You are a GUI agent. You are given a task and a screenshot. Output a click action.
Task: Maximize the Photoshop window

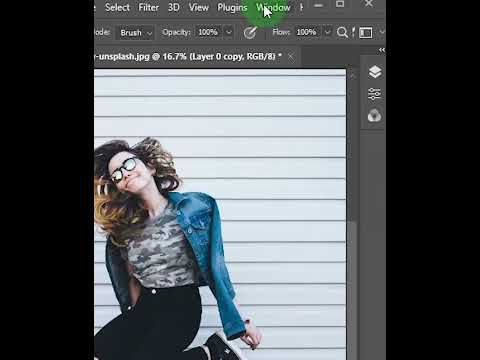coord(340,4)
